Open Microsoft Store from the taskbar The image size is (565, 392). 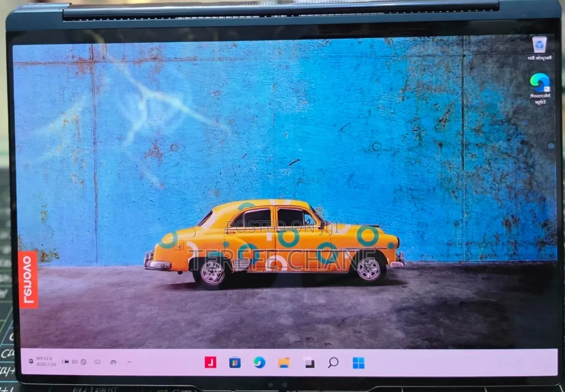coord(235,363)
